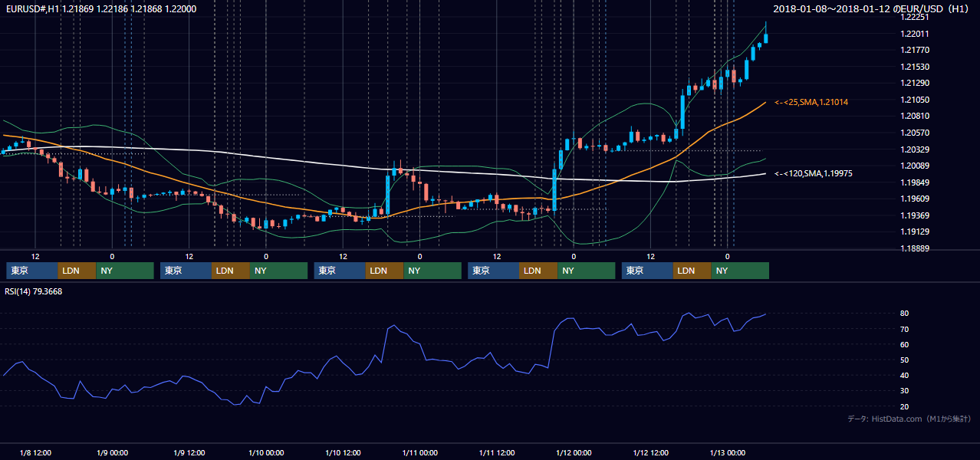This screenshot has height=460, width=980.
Task: Select the 120 SMA label showing 1.19975
Action: click(x=813, y=173)
